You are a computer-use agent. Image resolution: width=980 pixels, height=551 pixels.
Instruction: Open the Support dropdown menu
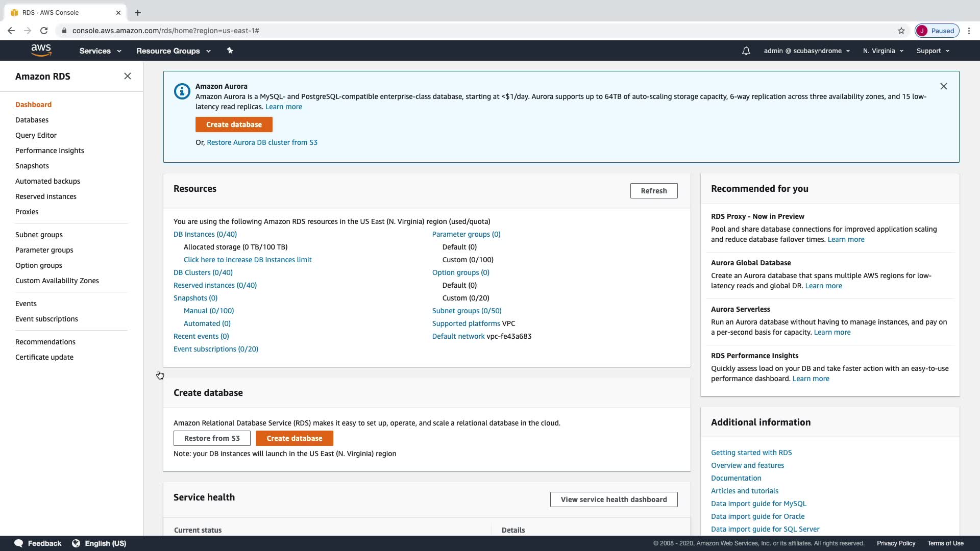(933, 51)
